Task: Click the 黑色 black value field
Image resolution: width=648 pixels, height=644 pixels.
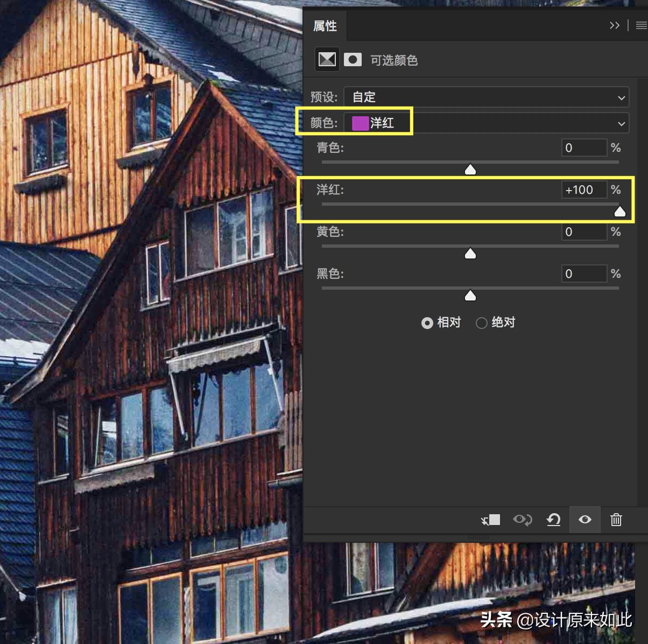Action: point(583,274)
